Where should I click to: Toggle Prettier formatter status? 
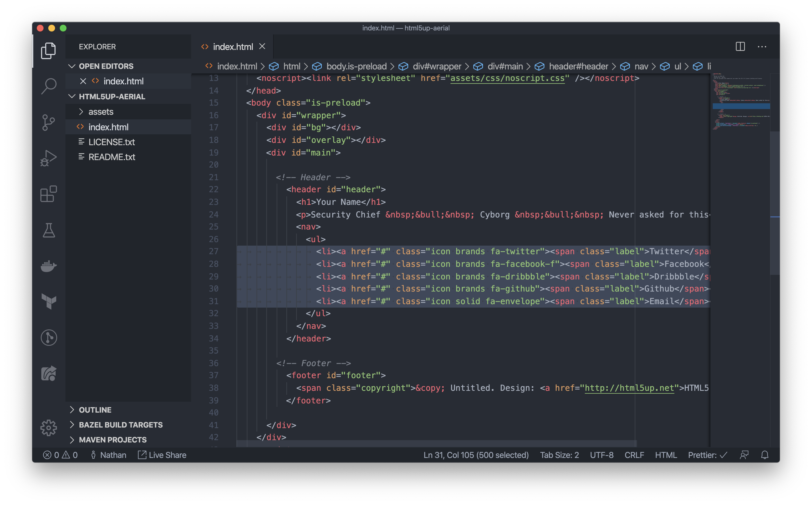707,455
